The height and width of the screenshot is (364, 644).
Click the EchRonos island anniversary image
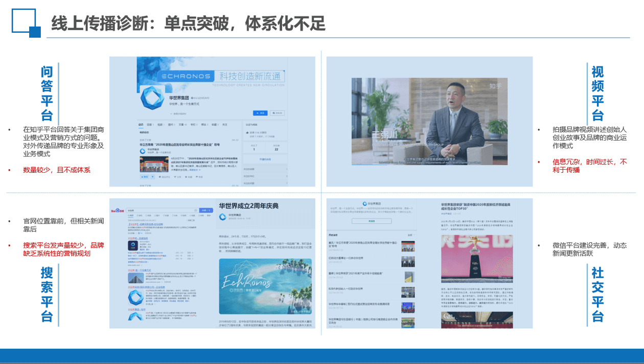click(265, 286)
